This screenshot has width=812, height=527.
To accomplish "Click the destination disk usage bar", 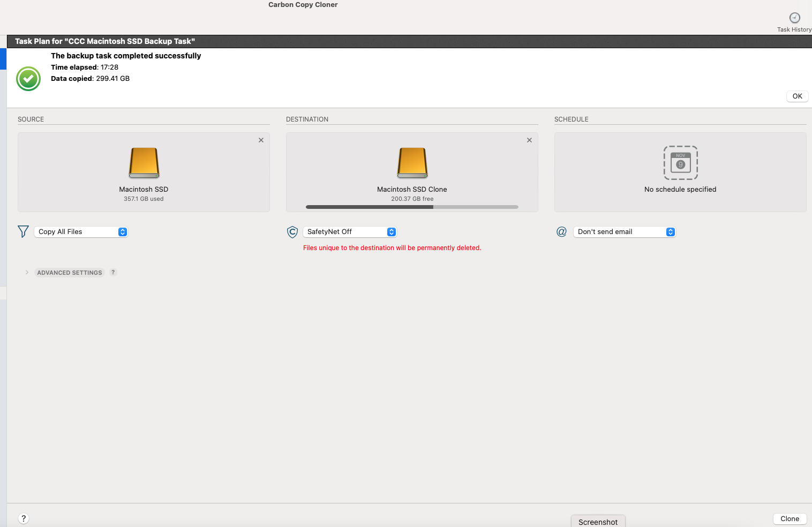I will 412,207.
